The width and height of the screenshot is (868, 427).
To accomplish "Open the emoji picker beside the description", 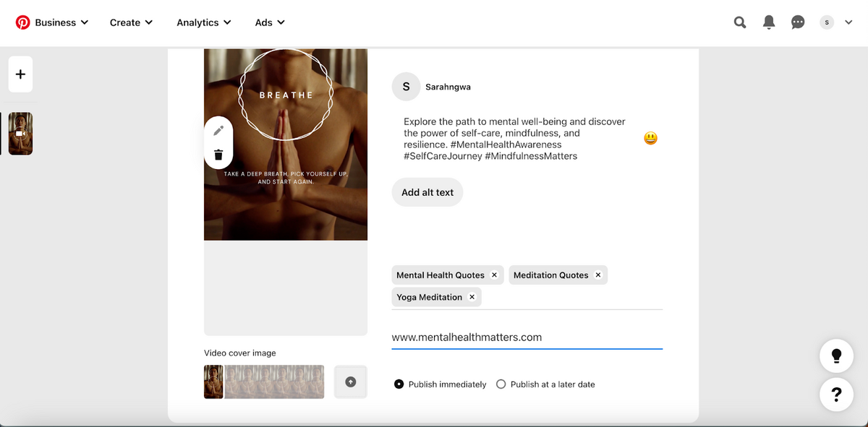I will 650,137.
